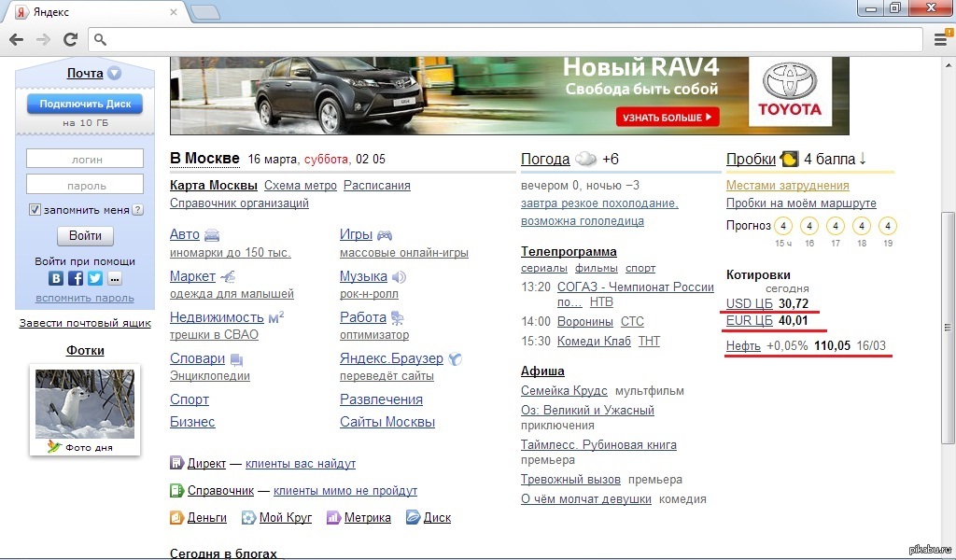The image size is (956, 560).
Task: Toggle the запомнить меня checkbox
Action: point(35,210)
